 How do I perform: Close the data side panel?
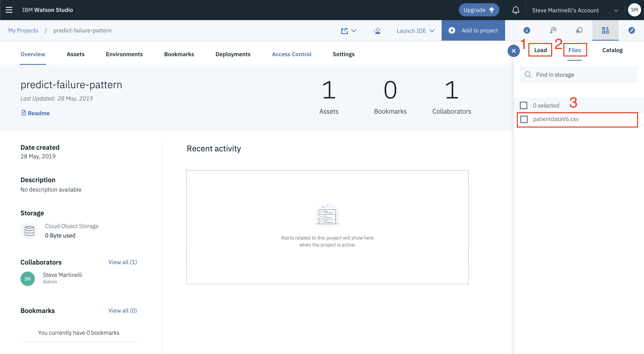pyautogui.click(x=514, y=51)
